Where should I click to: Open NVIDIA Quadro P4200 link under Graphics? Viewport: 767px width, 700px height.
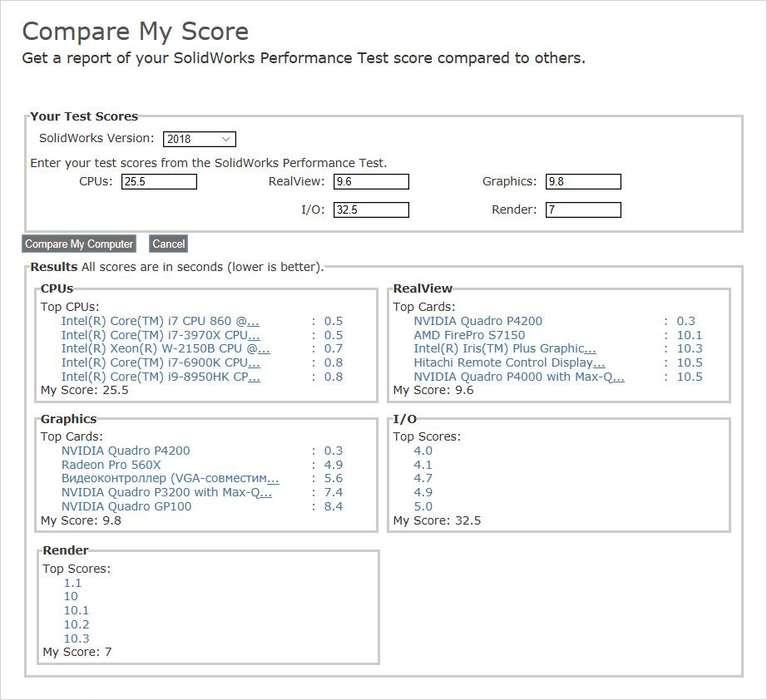coord(126,451)
